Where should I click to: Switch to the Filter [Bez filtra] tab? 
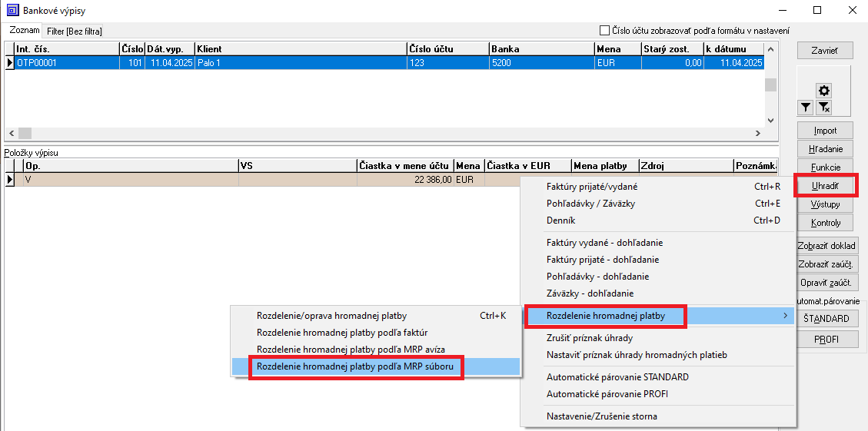pyautogui.click(x=74, y=31)
